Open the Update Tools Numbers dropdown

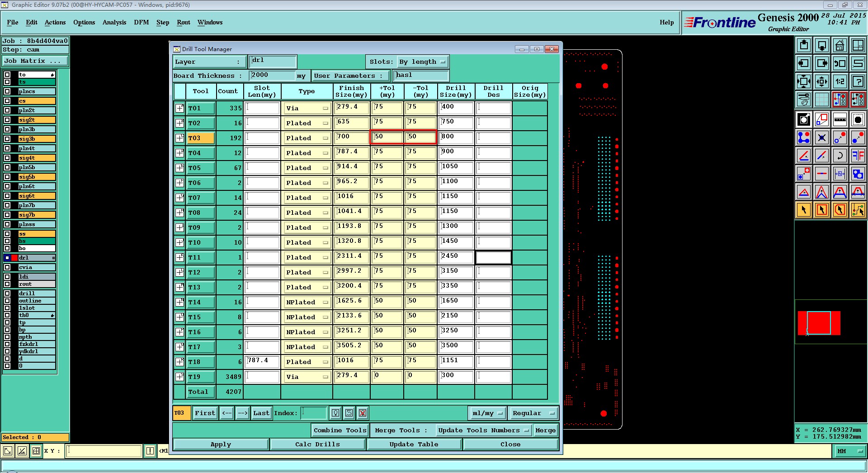tap(483, 430)
